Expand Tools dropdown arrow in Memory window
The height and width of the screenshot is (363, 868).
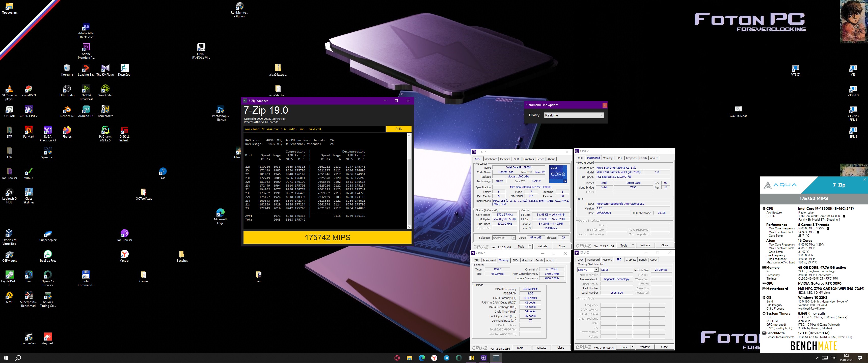(x=529, y=348)
